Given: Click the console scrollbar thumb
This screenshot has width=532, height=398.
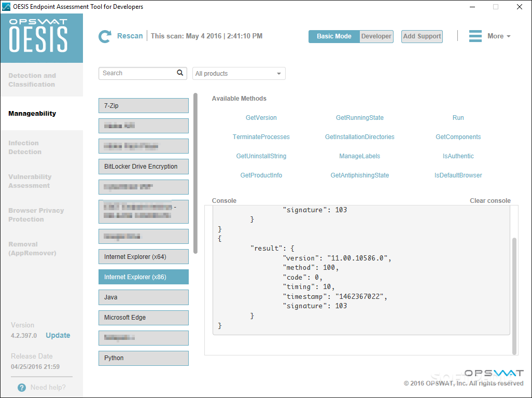Looking at the screenshot, I should click(x=514, y=296).
